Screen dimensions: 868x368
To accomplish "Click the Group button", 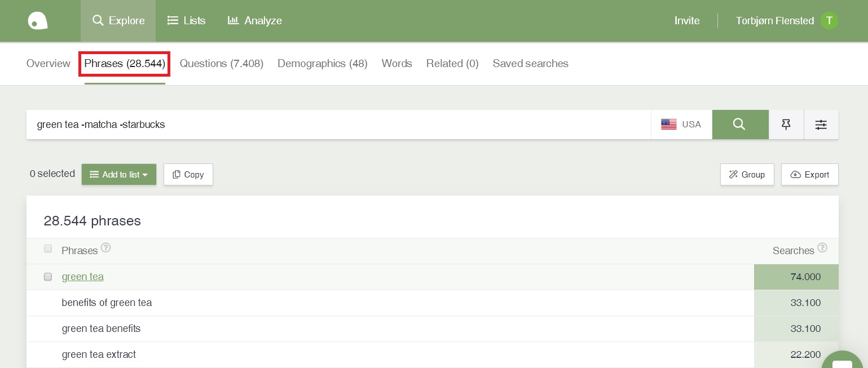I will pyautogui.click(x=747, y=175).
